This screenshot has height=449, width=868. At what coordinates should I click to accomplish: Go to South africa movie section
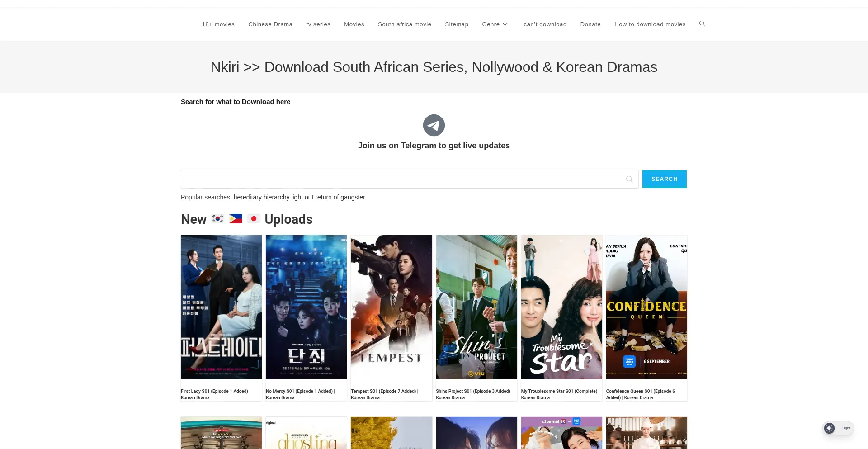[x=404, y=24]
